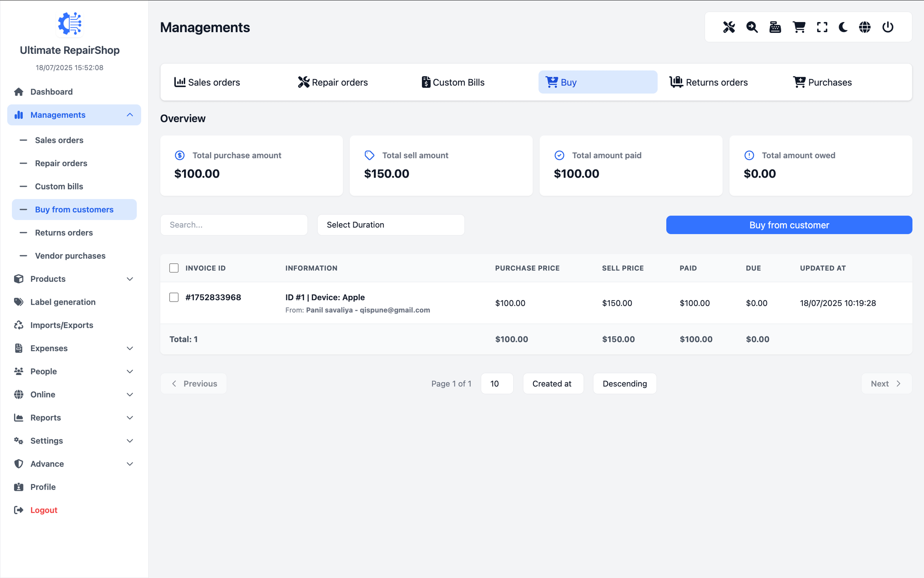
Task: Click the Ultimate RepairShop logo
Action: [x=70, y=24]
